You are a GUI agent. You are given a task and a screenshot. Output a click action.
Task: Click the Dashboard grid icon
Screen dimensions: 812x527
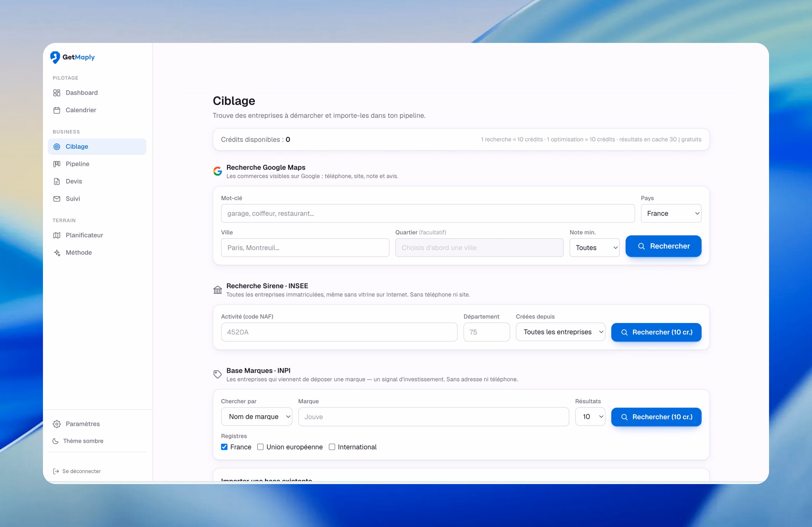pyautogui.click(x=57, y=93)
